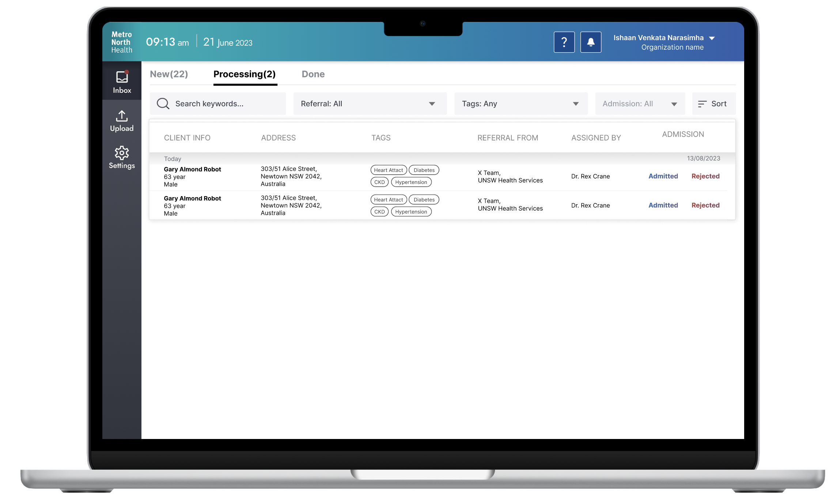
Task: Click the Search keywords input field
Action: click(x=227, y=104)
